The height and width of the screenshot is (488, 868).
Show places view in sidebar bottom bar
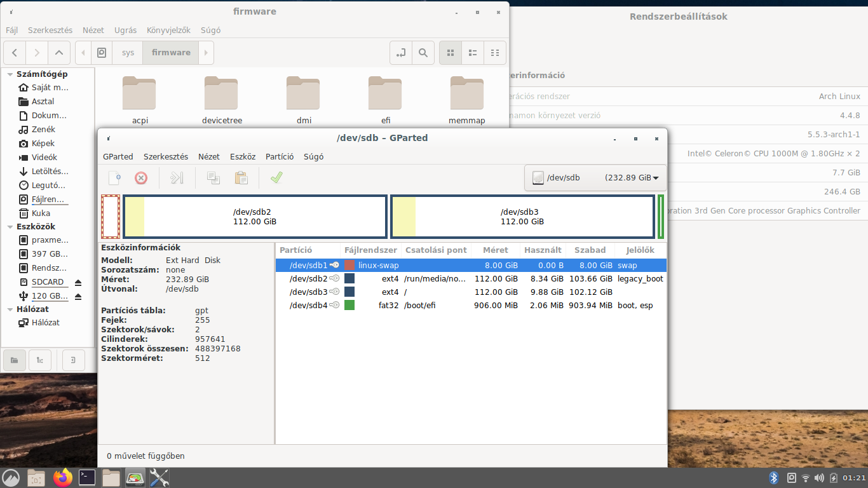point(14,360)
